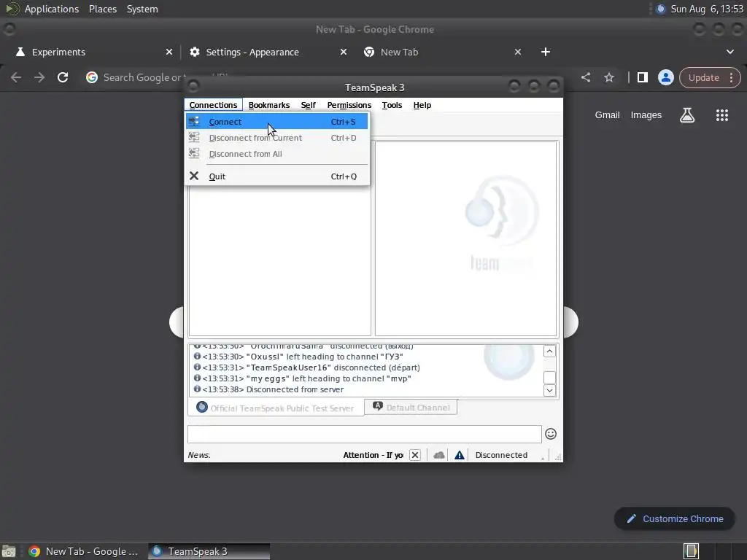
Task: Click the Chrome share page icon
Action: pyautogui.click(x=586, y=77)
